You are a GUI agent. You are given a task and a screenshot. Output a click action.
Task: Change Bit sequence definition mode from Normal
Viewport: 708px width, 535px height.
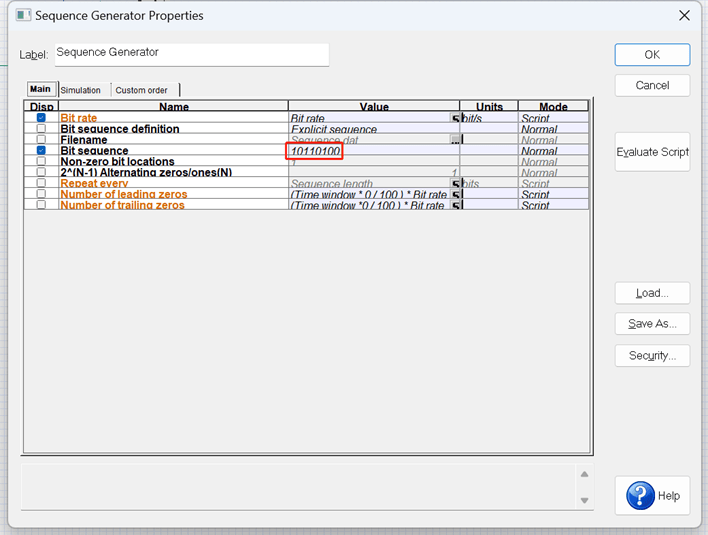click(553, 129)
